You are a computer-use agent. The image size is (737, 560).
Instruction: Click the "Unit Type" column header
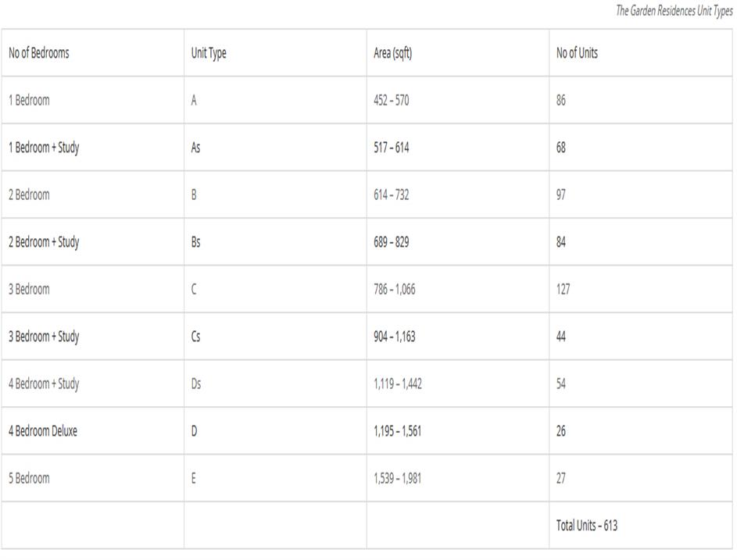point(209,53)
